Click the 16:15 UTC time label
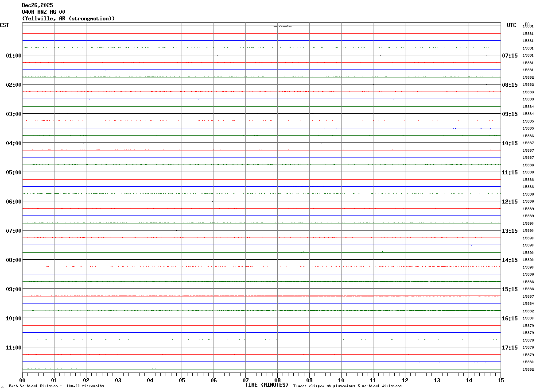 (x=509, y=319)
